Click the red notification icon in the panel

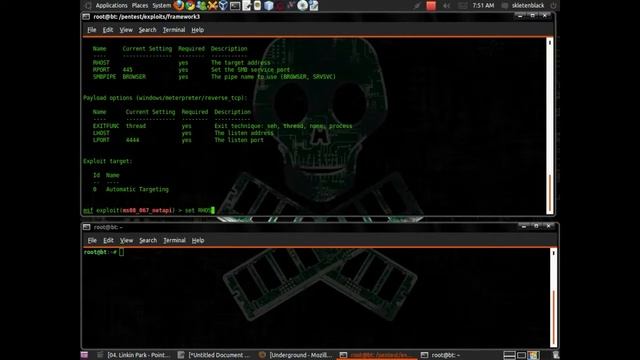tap(431, 5)
